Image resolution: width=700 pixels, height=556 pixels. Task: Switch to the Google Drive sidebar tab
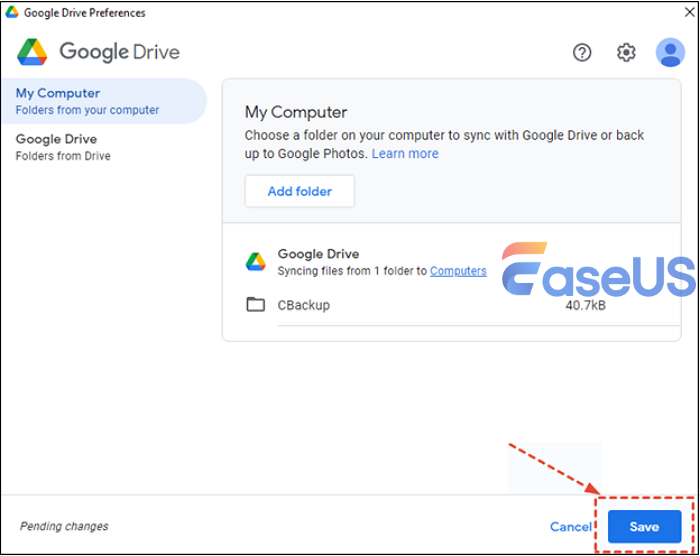(x=56, y=139)
